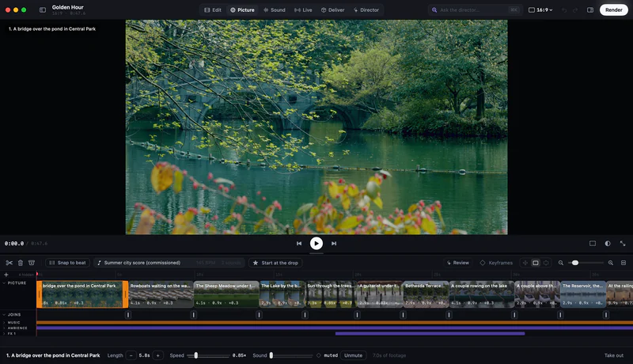Switch to the Sound tab
The height and width of the screenshot is (364, 633).
274,9
